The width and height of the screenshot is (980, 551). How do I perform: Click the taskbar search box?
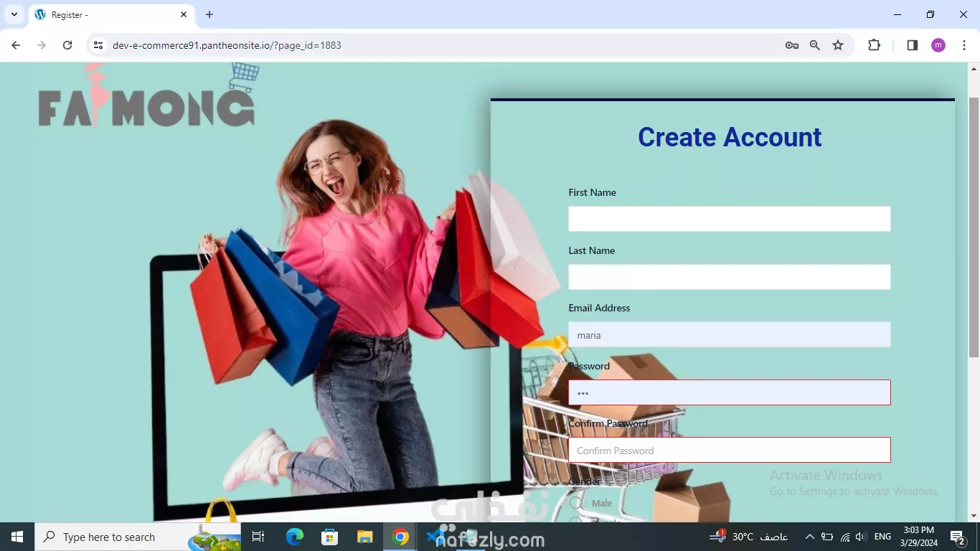tap(137, 537)
